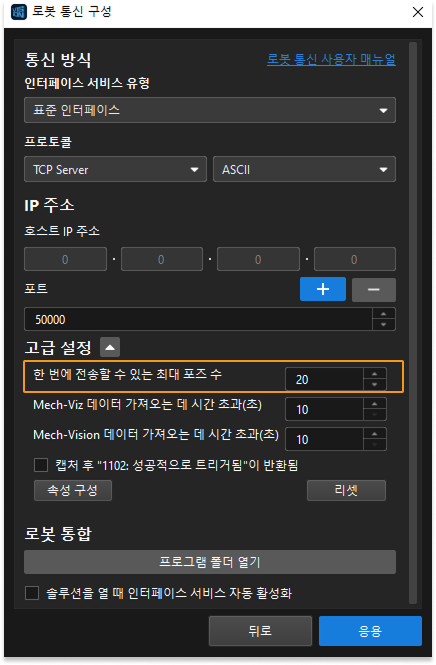Click the Mech-Vision timeout value field
The width and height of the screenshot is (436, 665).
(x=324, y=439)
